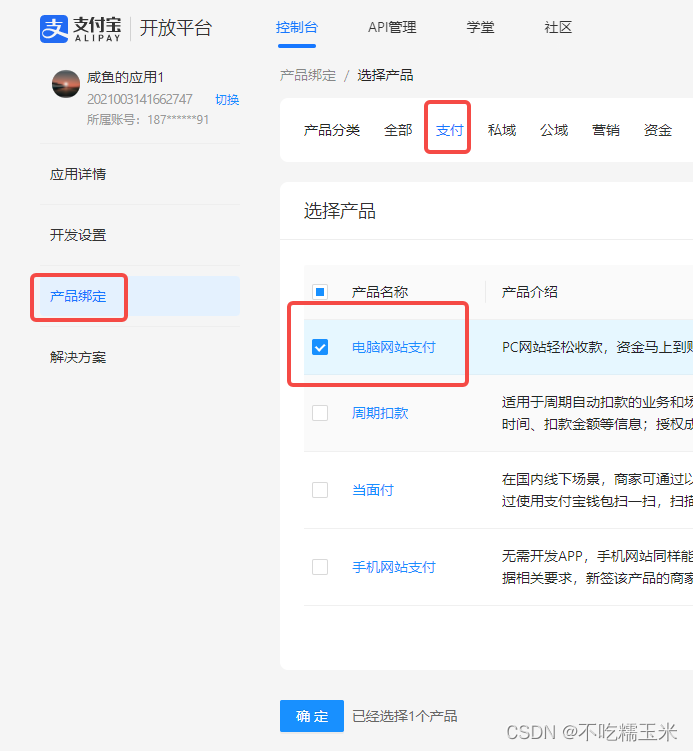693x751 pixels.
Task: Filter products by 营销 category
Action: tap(606, 130)
